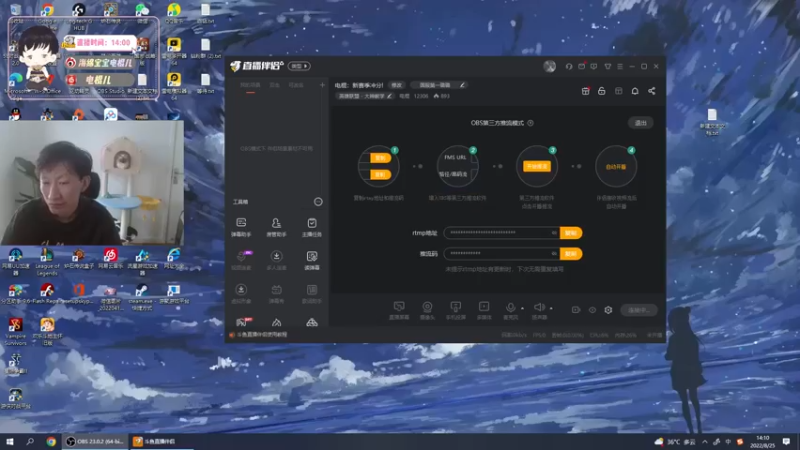
Task: Click the pencil on the 国服第一 pill
Action: [x=462, y=85]
